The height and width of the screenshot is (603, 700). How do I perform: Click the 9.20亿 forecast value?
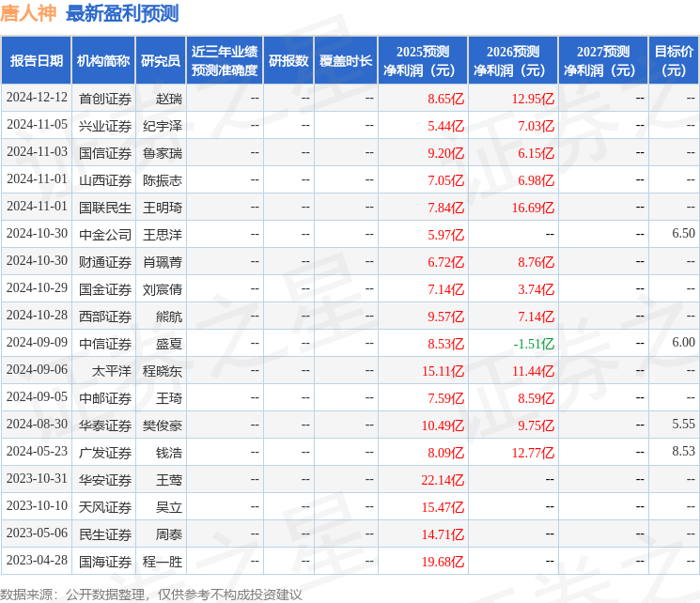(445, 153)
